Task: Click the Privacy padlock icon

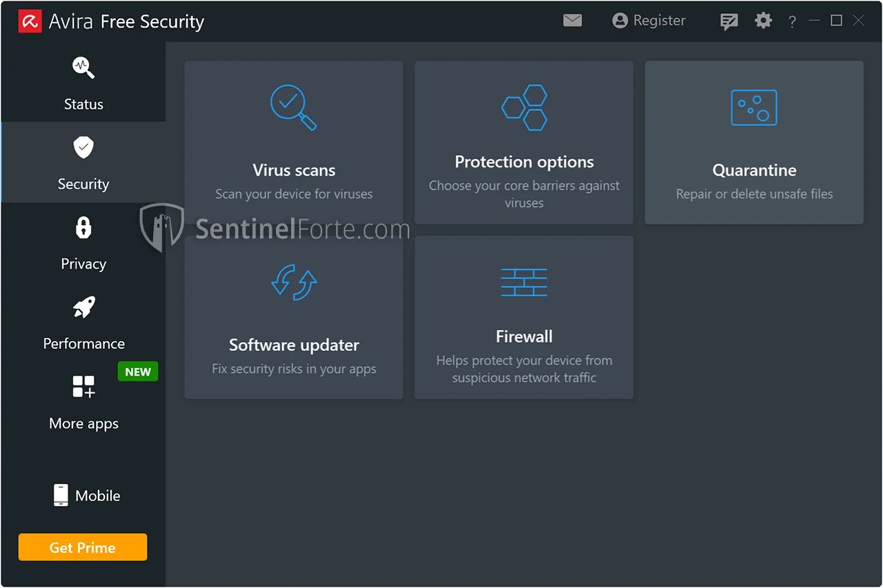Action: tap(83, 227)
